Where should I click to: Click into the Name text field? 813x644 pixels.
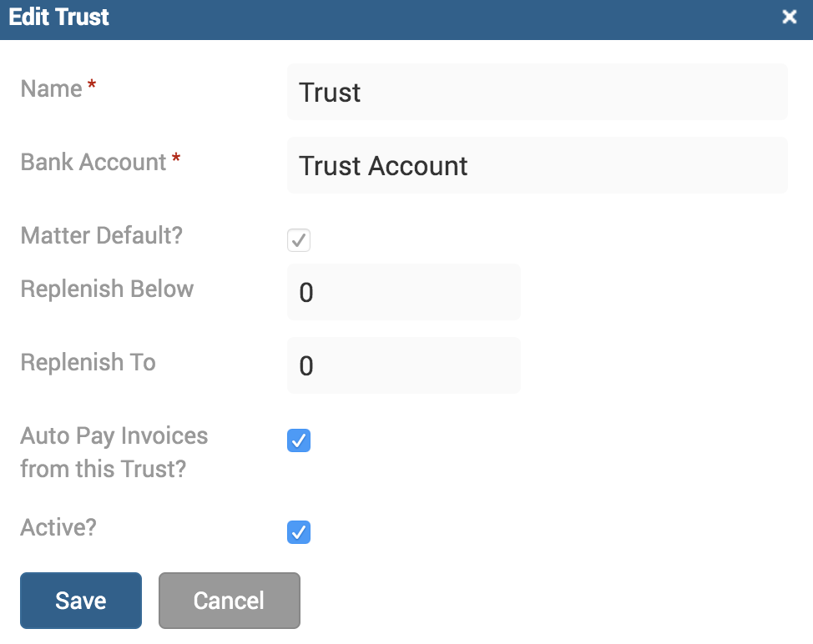538,93
